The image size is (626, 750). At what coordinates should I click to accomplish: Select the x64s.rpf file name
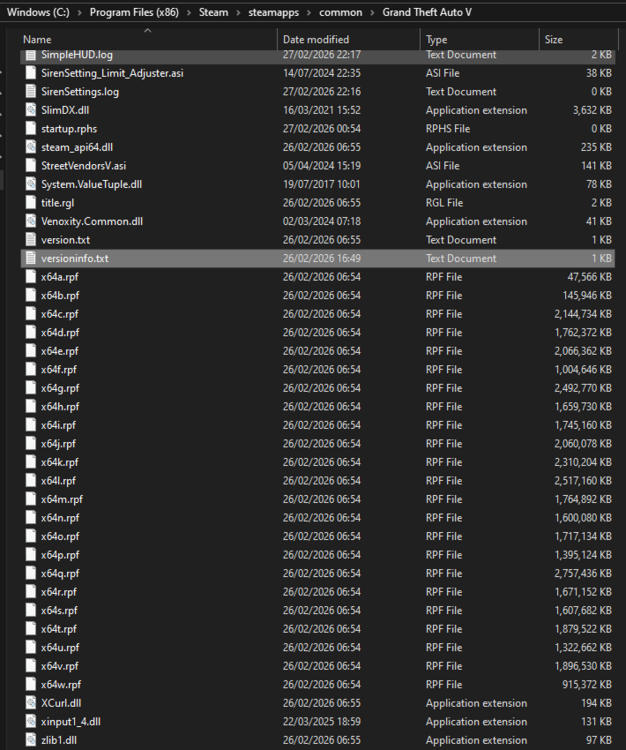tap(59, 611)
